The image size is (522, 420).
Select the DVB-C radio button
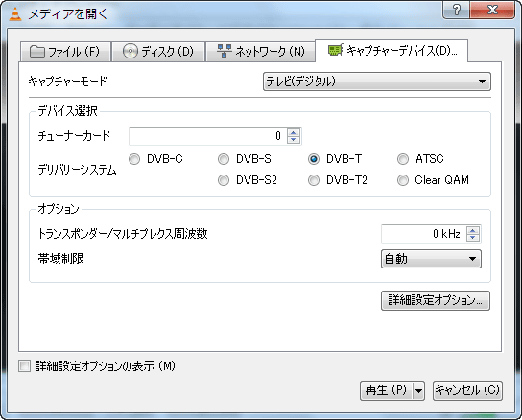(x=134, y=159)
